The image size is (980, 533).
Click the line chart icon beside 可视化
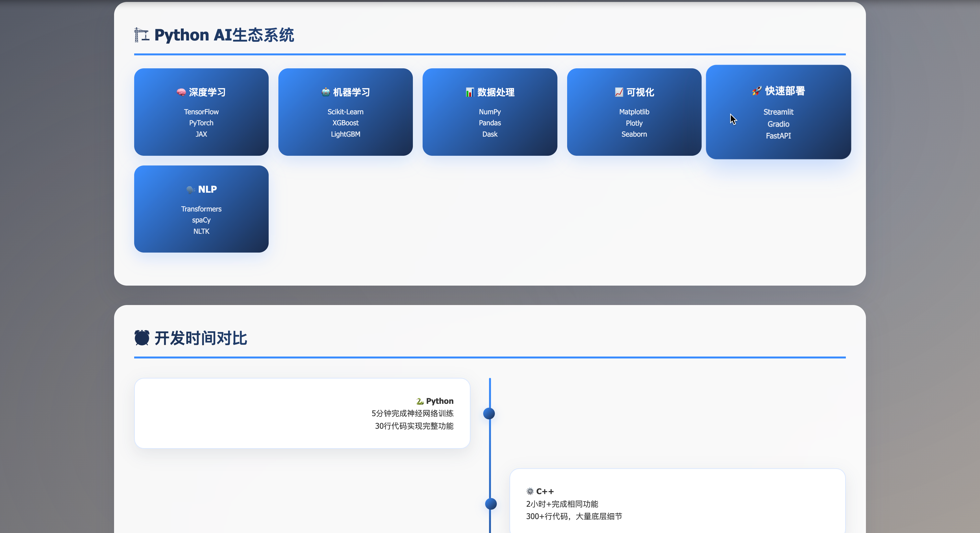click(x=619, y=92)
